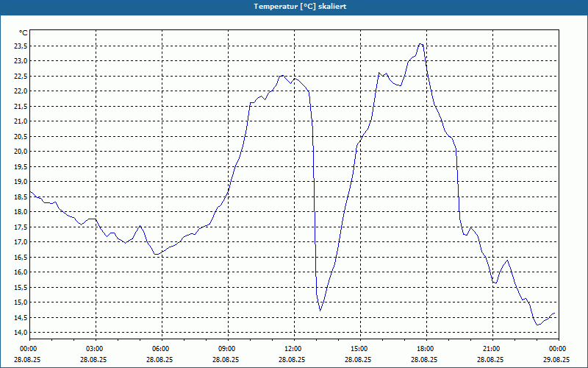Screen dimensions: 588x368
Task: Click the 19,0 y-axis label
Action: pos(21,182)
